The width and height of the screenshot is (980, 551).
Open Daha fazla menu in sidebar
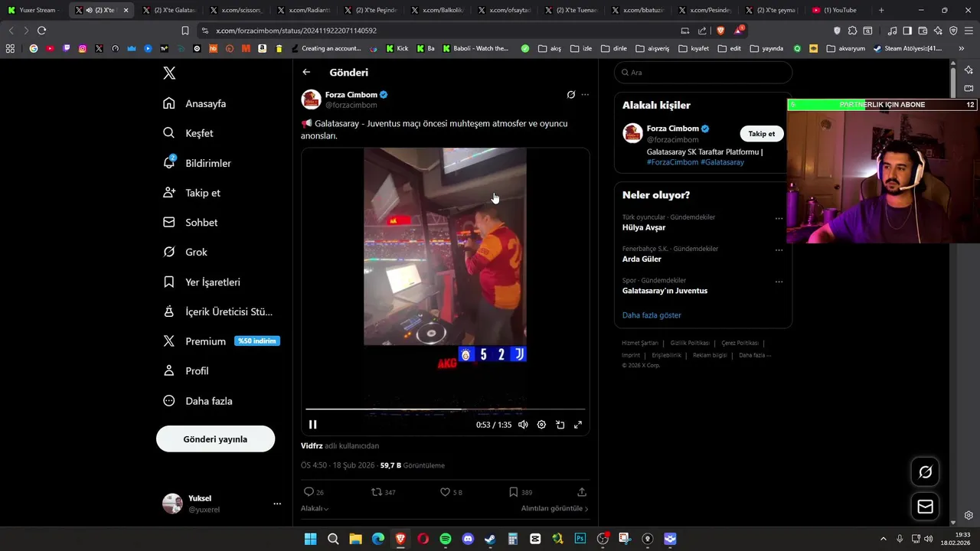click(x=198, y=401)
